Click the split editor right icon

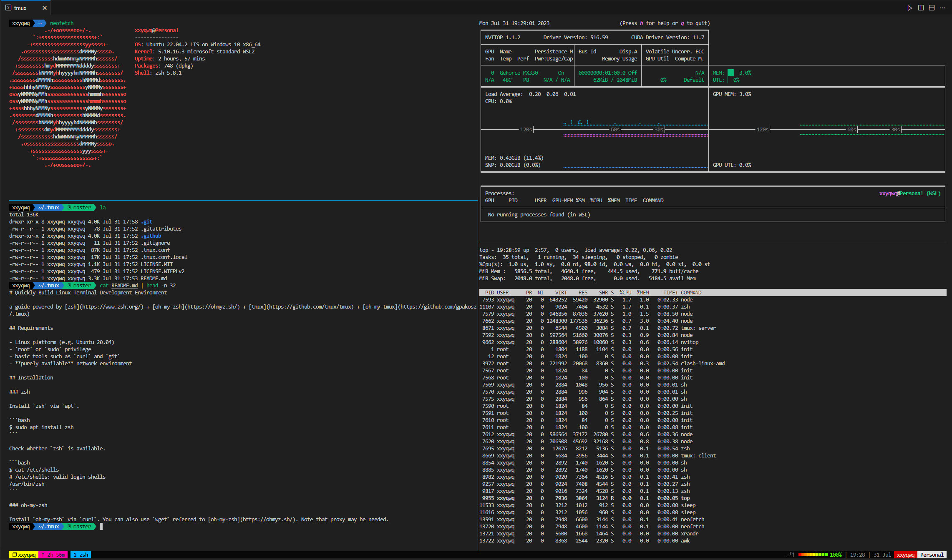(921, 8)
